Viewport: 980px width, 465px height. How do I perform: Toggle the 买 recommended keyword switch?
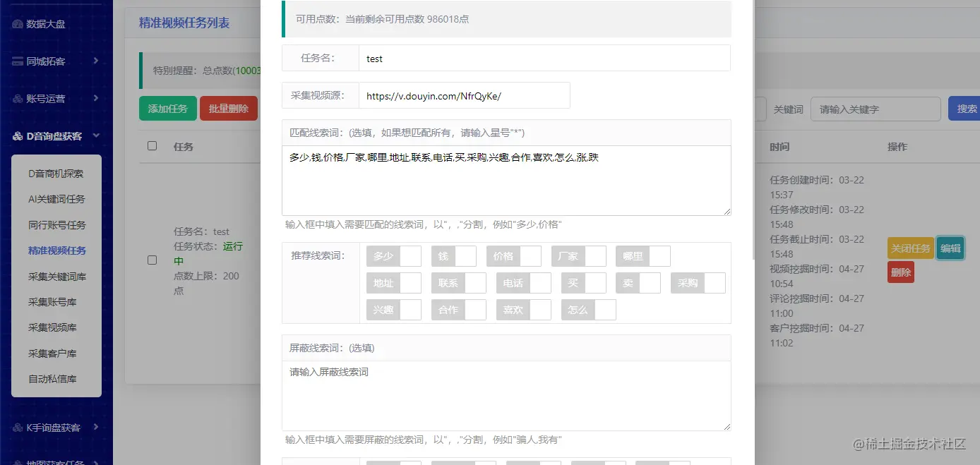tap(584, 283)
